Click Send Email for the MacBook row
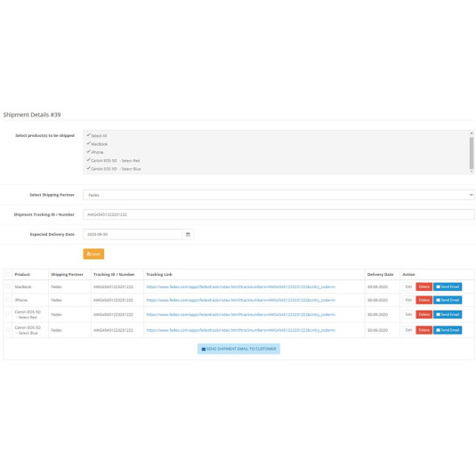476x476 pixels. [448, 286]
